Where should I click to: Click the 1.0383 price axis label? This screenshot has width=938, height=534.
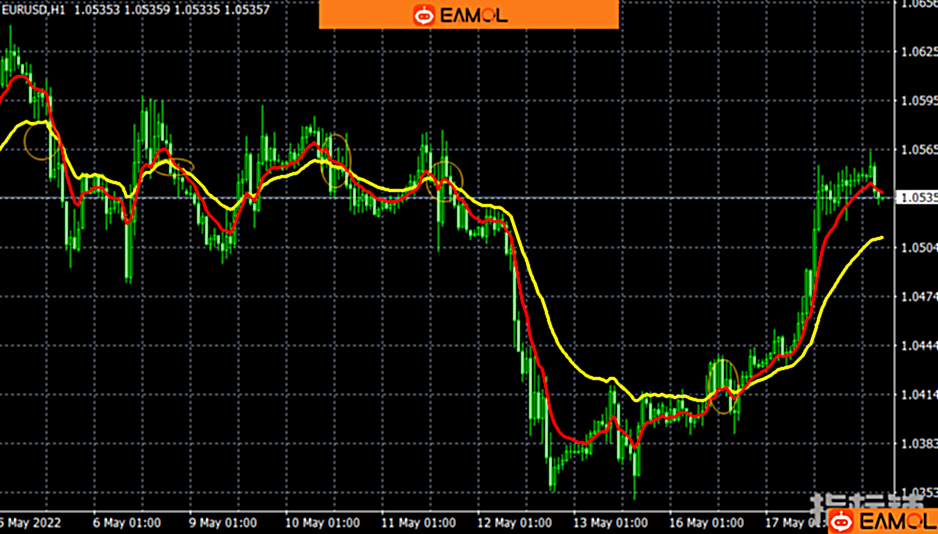919,443
